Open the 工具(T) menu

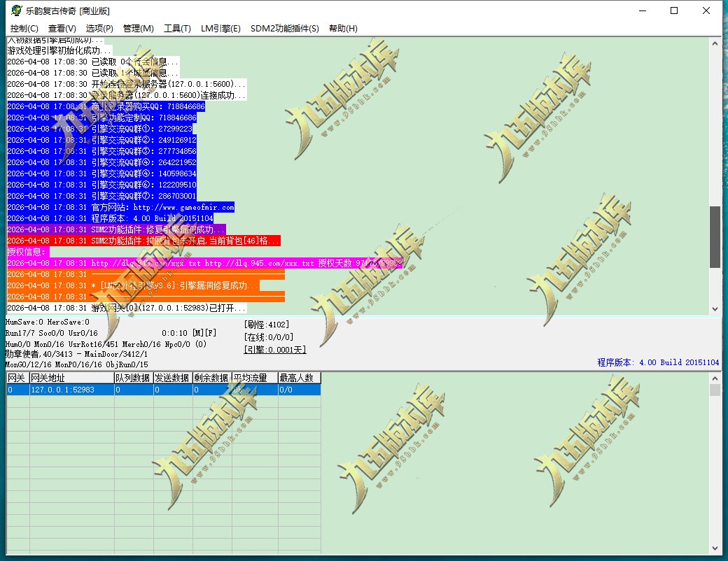[177, 28]
